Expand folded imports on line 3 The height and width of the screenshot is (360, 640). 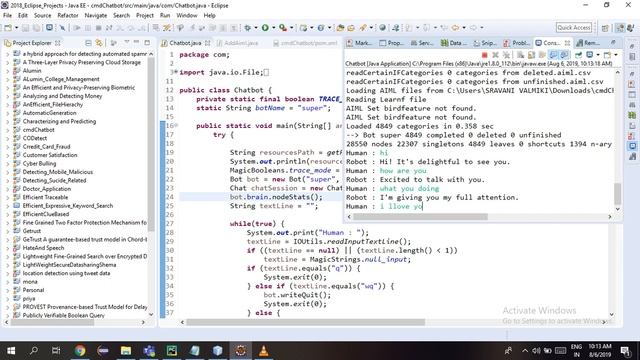pyautogui.click(x=176, y=72)
